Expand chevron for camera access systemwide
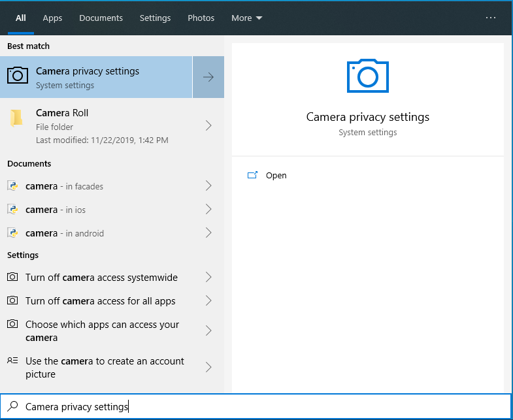This screenshot has height=420, width=513. [208, 277]
